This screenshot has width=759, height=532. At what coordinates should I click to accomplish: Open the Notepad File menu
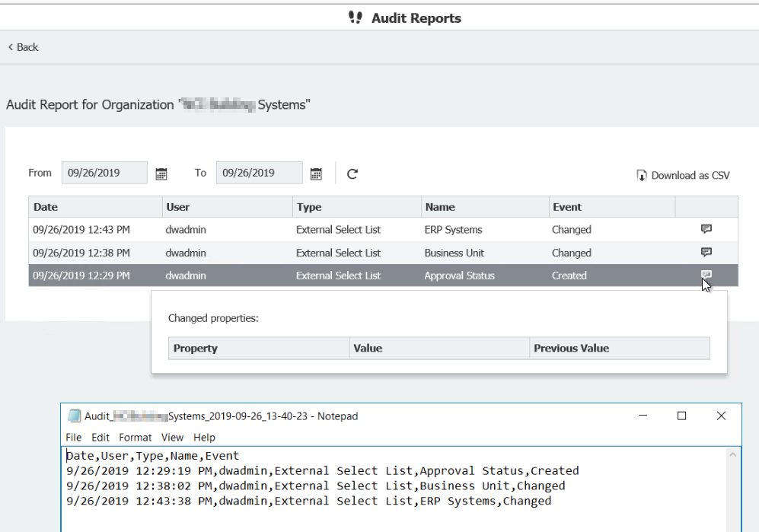coord(73,438)
